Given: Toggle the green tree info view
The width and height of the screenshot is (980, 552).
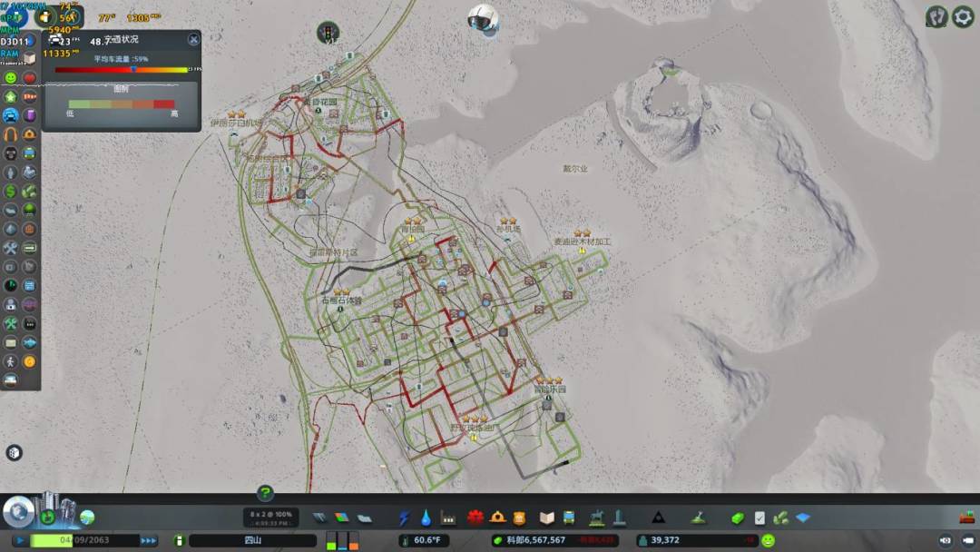Looking at the screenshot, I should pyautogui.click(x=29, y=210).
